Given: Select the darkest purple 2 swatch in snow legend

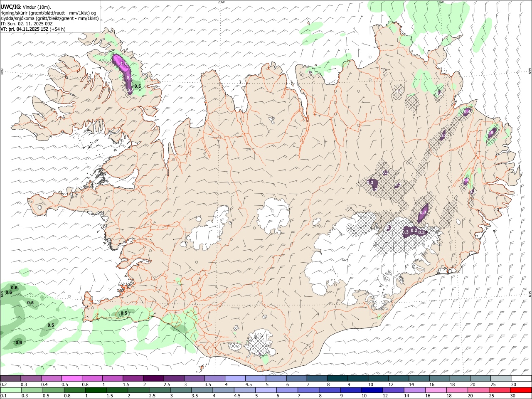Looking at the screenshot, I should [153, 378].
